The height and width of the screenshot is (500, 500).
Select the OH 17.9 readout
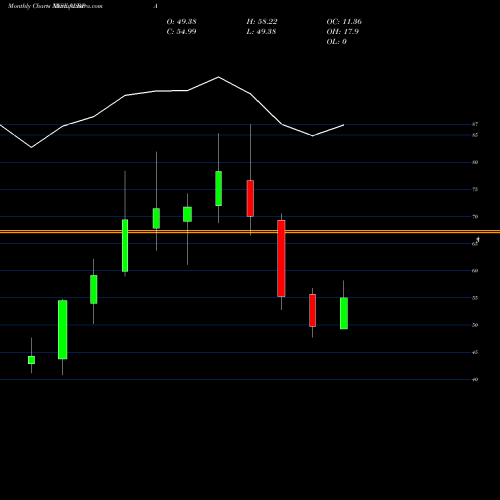coord(343,32)
